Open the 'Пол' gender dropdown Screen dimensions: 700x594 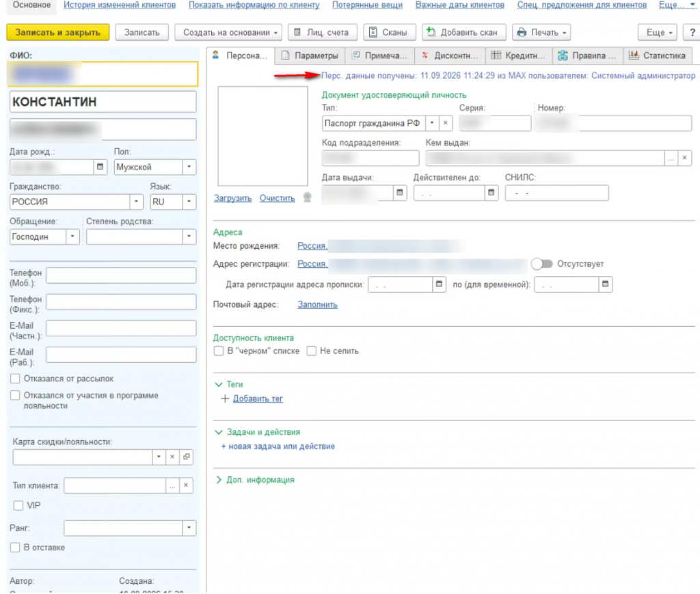(189, 167)
